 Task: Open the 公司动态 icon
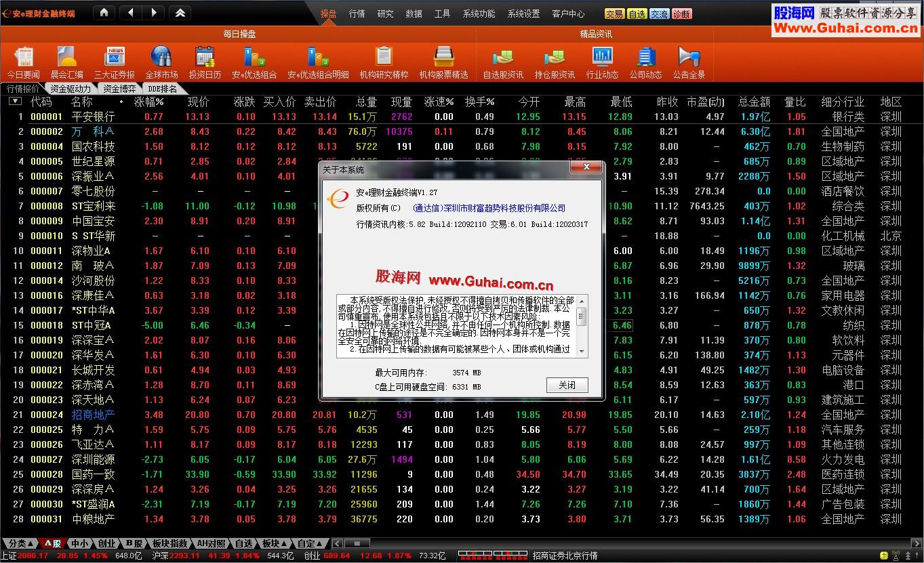645,62
